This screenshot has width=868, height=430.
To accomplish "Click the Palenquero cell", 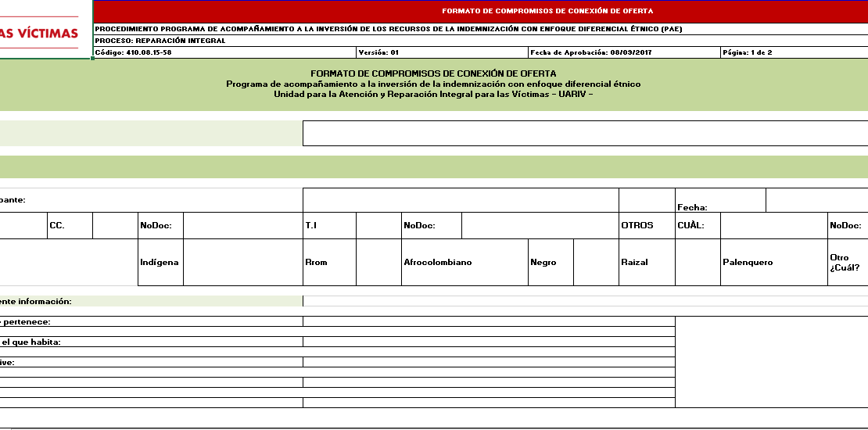I will coord(774,263).
